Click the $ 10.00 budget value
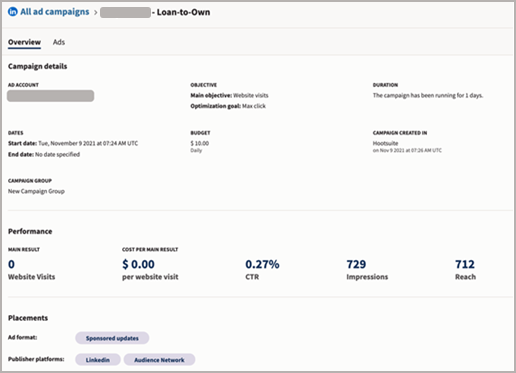Viewport: 516px width, 373px height. (200, 143)
